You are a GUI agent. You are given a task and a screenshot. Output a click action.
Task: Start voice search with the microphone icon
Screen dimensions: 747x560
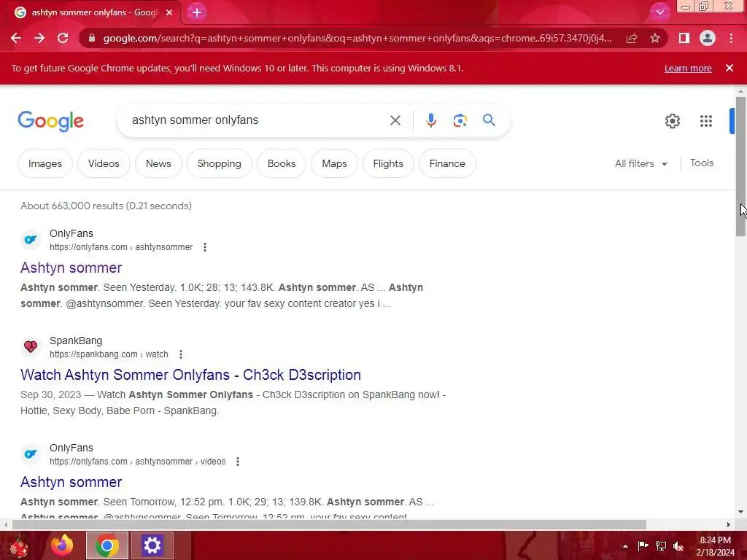coord(430,120)
